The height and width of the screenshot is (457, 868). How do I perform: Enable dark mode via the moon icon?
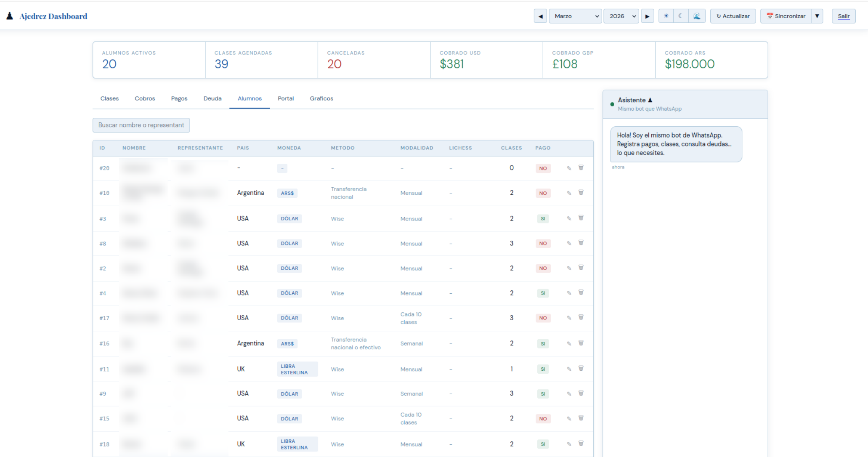coord(681,16)
